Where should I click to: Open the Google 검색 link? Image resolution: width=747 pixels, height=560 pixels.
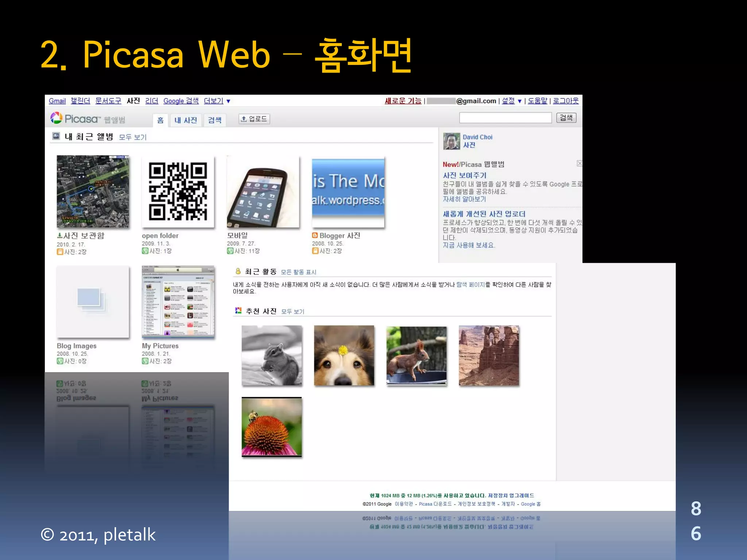[x=181, y=101]
